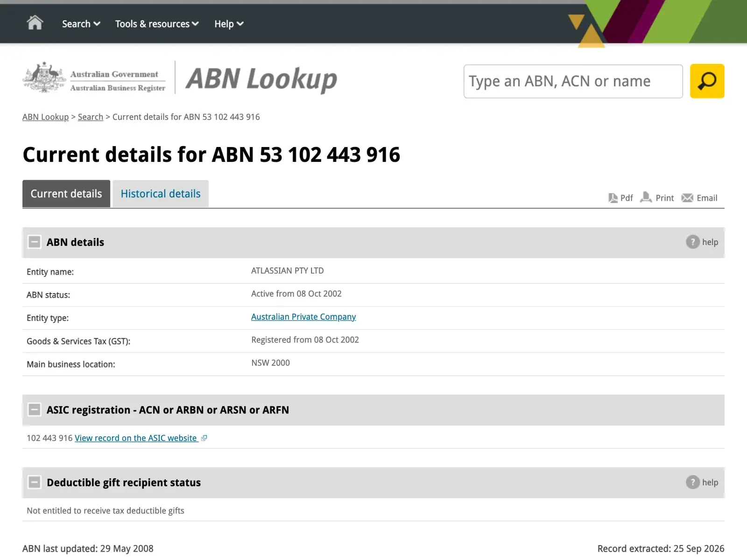View record on the ASIC website

(136, 438)
